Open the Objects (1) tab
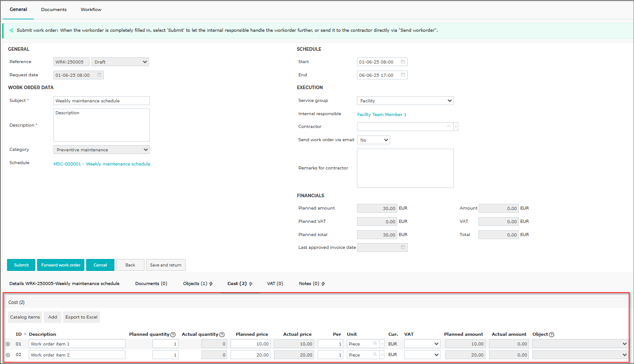634x364 pixels. coord(198,284)
